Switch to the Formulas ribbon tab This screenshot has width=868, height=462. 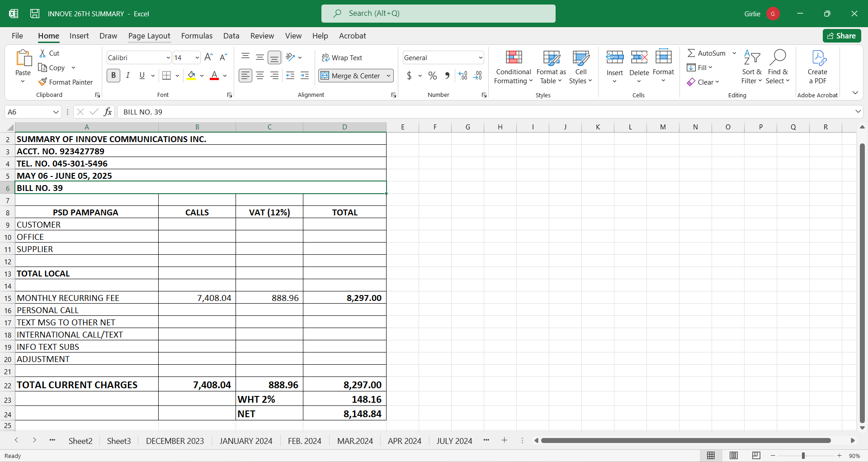tap(197, 36)
